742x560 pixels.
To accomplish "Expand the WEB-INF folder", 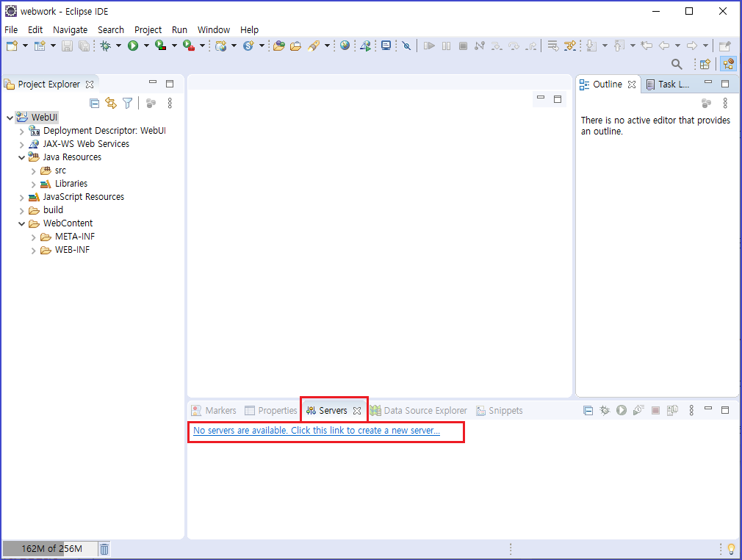I will coord(34,251).
